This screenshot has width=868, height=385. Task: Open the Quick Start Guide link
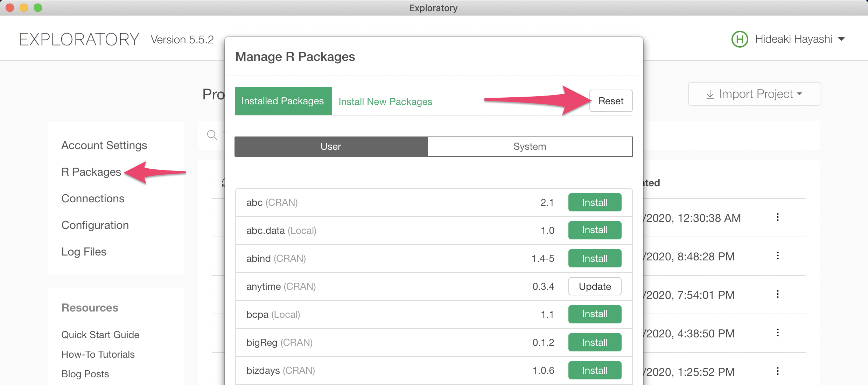(100, 335)
